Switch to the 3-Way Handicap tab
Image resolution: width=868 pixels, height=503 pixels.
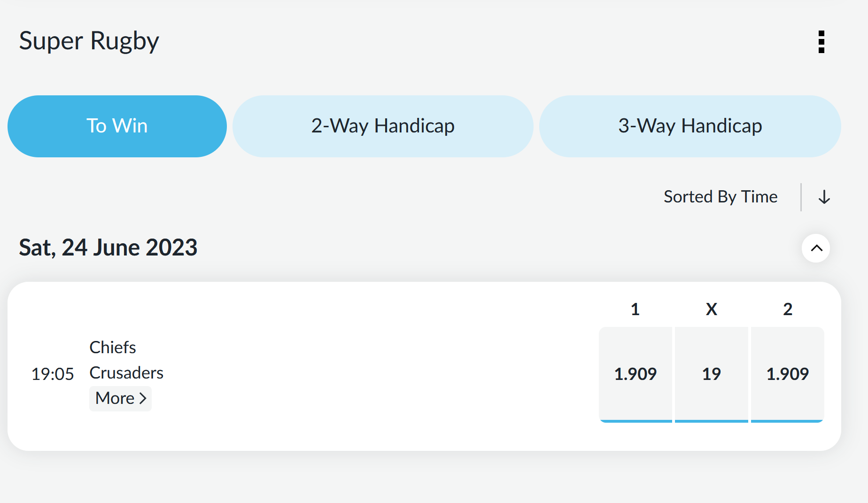point(690,126)
